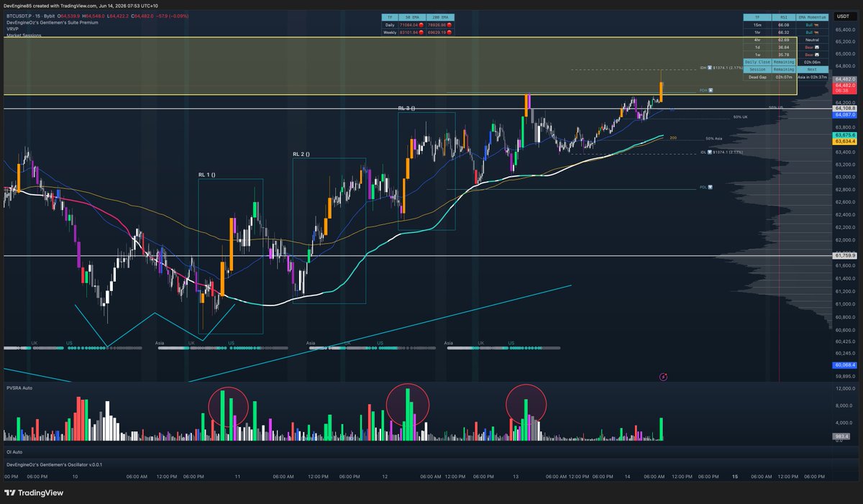The image size is (863, 504).
Task: Select the yellow resistance zone rectangle
Action: [400, 66]
